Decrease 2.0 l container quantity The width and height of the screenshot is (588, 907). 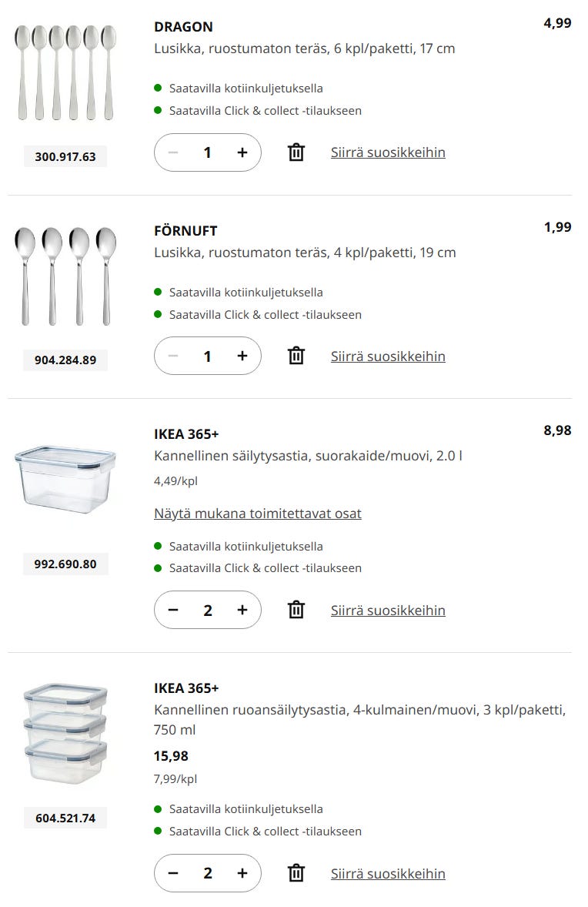coord(173,610)
